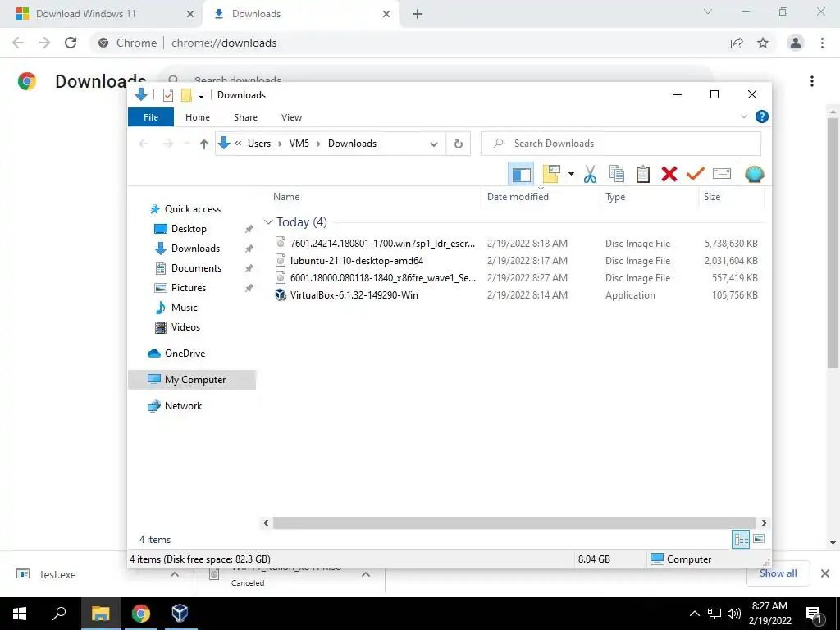Open a new Chrome tab
Viewport: 840px width, 630px height.
point(418,14)
